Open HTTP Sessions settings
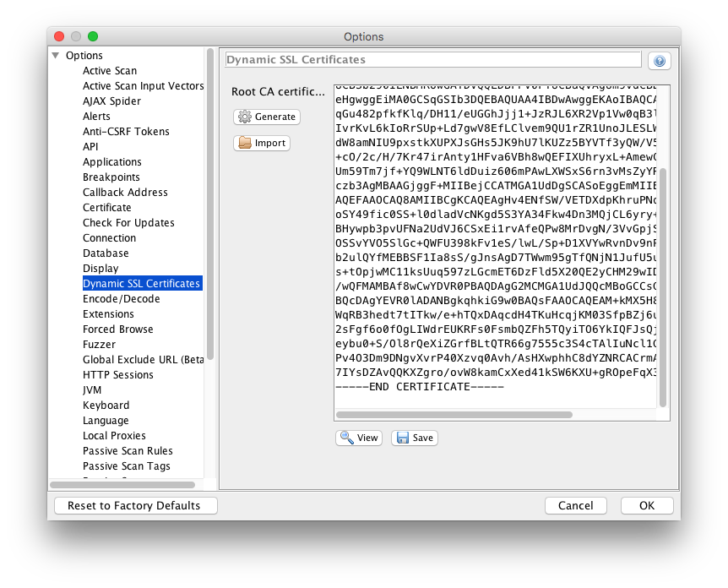Screen dimensions: 728x588 [x=117, y=375]
